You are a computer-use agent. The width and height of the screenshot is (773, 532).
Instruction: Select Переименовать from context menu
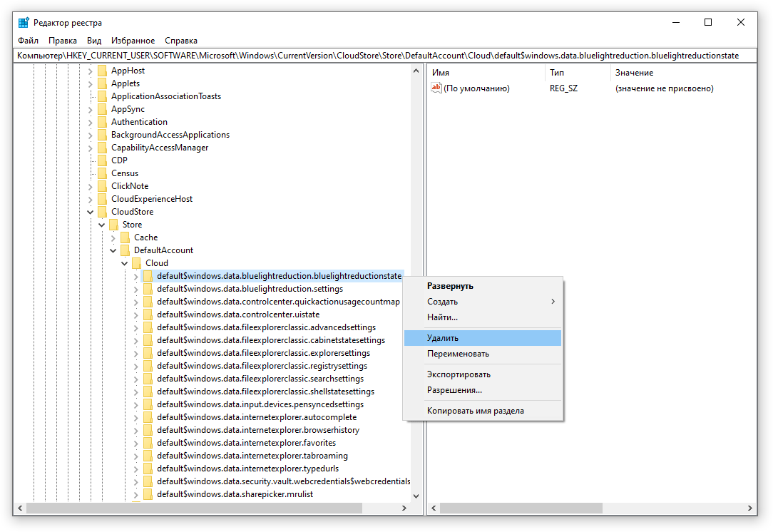(458, 354)
